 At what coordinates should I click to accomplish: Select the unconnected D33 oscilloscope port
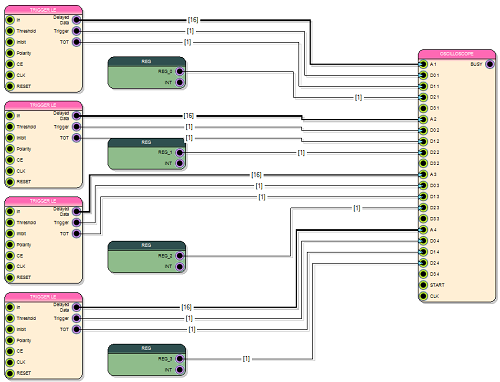423,219
